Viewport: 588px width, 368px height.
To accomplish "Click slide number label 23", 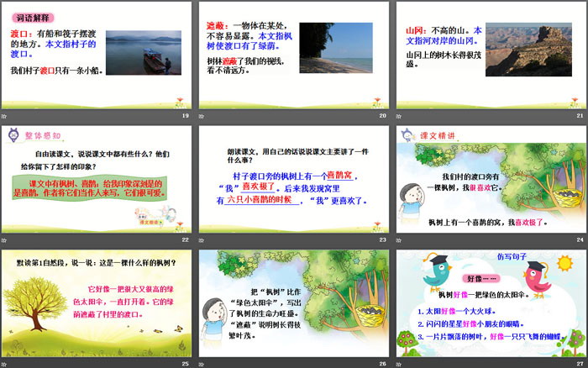I will pyautogui.click(x=382, y=239).
